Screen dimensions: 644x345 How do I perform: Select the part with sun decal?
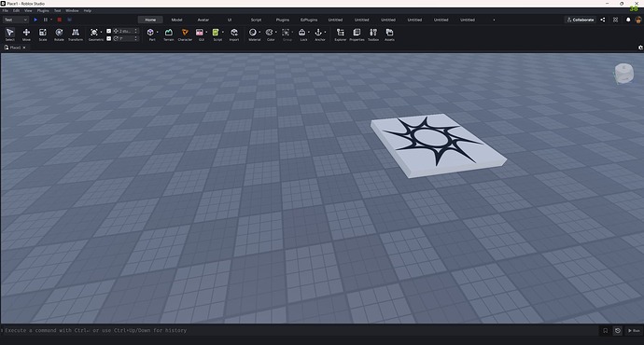[439, 145]
